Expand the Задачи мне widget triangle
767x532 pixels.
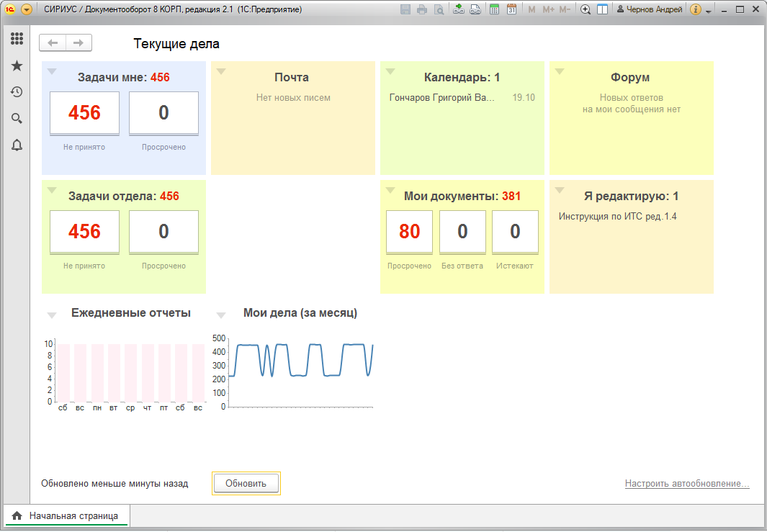tap(52, 71)
